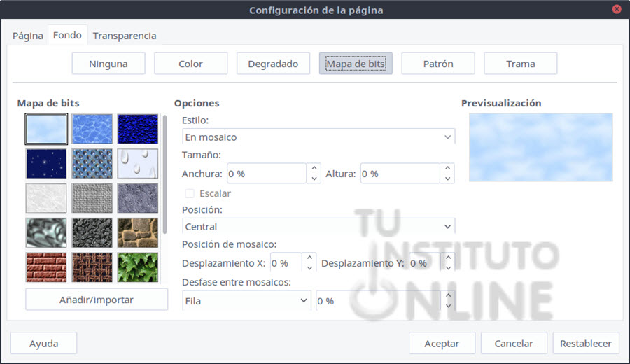Select the Mapa de bits background type
Screen dimensions: 630x364
[356, 64]
